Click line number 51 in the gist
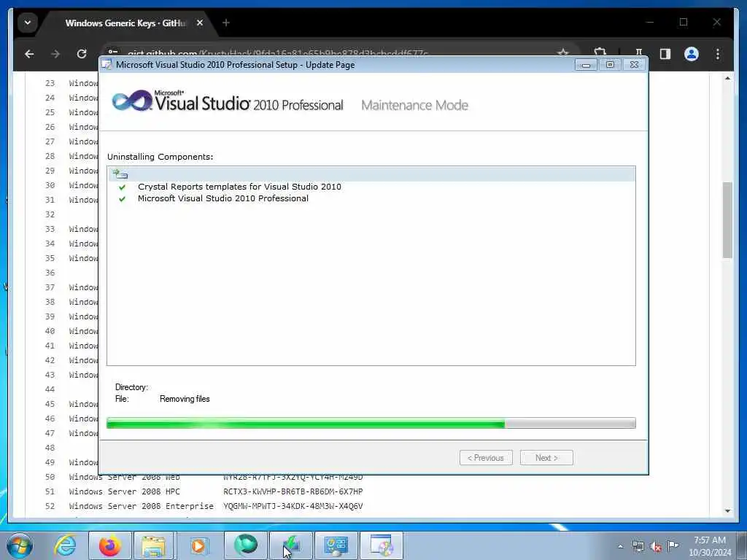747x560 pixels. tap(50, 491)
